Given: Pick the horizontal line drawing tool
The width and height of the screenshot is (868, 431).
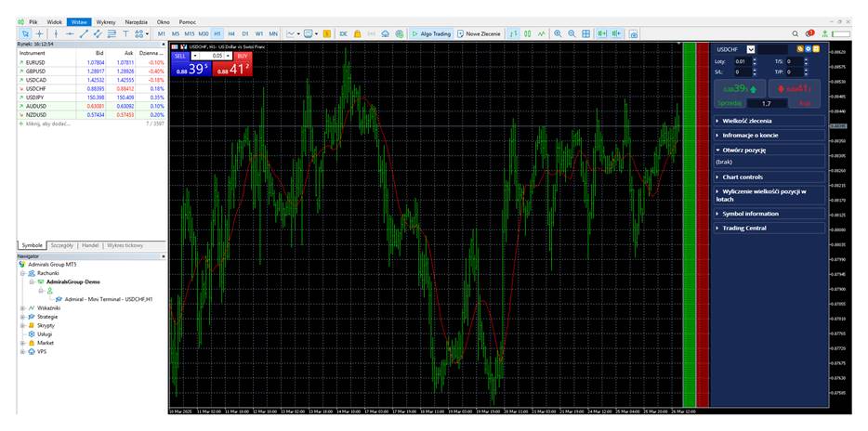Looking at the screenshot, I should [x=70, y=33].
